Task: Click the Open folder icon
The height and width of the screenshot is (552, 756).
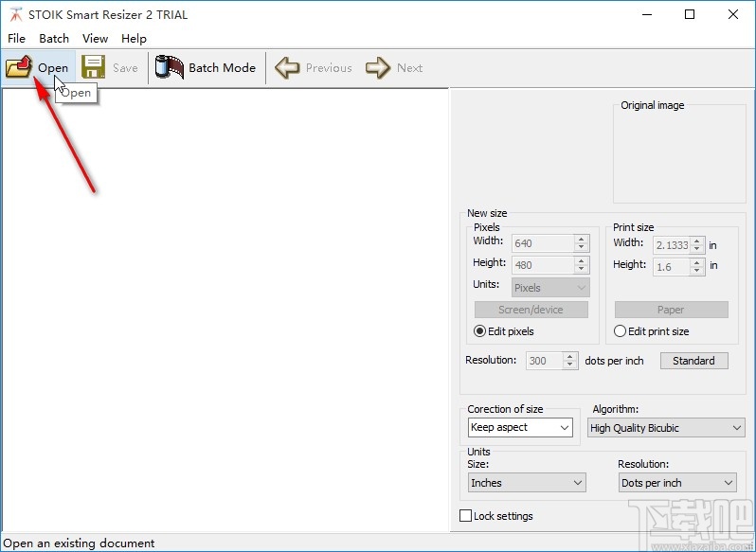Action: [x=19, y=67]
